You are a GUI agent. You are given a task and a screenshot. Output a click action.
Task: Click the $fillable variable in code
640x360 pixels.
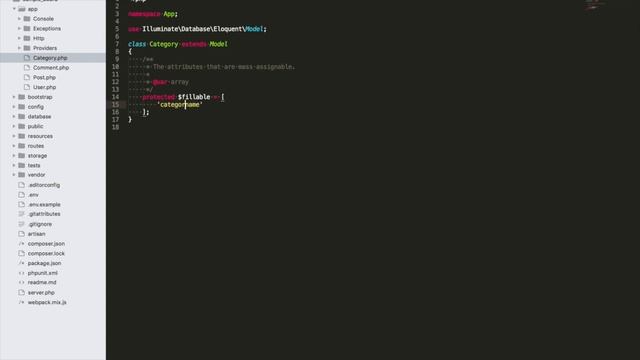tap(194, 97)
